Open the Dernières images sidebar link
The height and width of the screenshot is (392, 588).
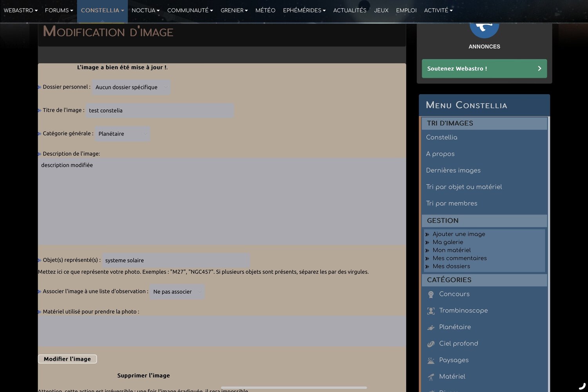pyautogui.click(x=453, y=170)
